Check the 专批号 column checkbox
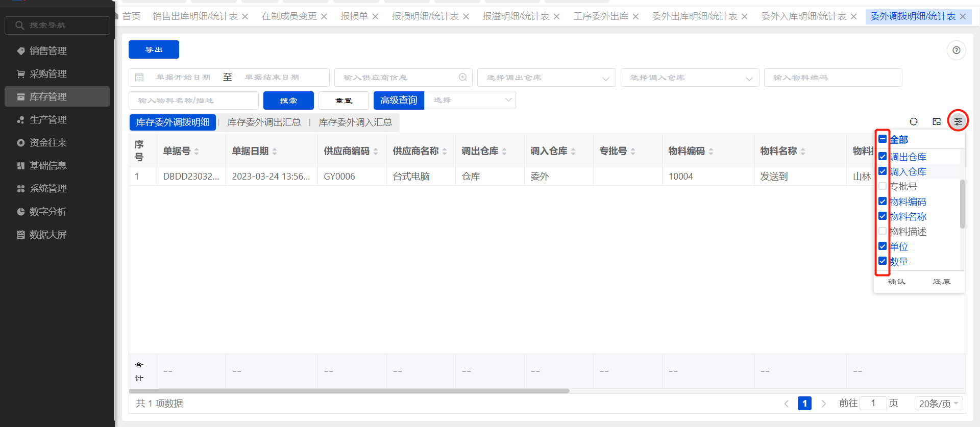Viewport: 980px width, 427px height. [x=883, y=186]
